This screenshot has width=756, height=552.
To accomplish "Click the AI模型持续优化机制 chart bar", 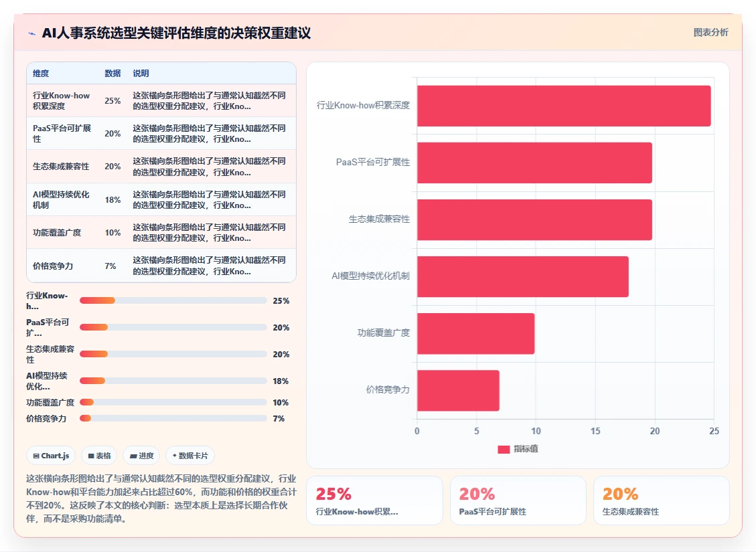I will pos(523,276).
